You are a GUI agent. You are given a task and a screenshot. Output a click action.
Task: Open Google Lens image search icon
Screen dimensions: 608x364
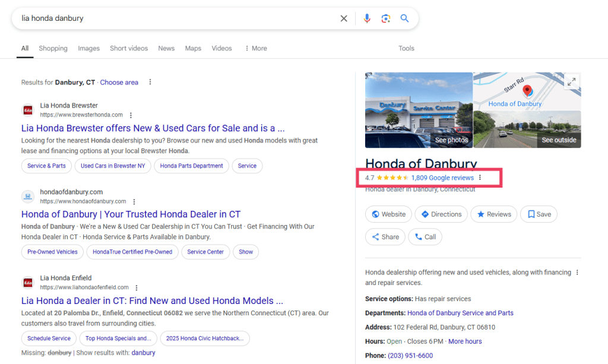coord(385,18)
